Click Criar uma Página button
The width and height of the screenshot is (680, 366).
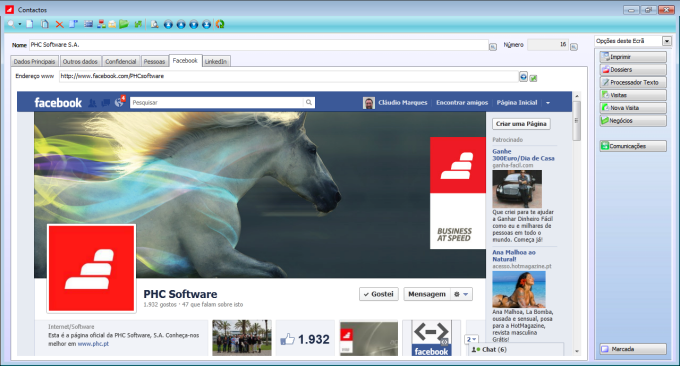521,124
